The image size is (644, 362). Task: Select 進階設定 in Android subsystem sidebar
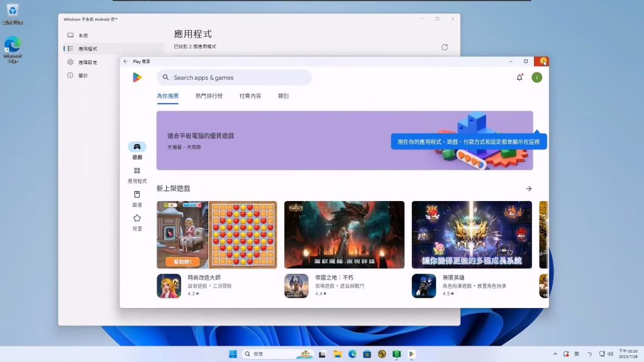coord(114,62)
